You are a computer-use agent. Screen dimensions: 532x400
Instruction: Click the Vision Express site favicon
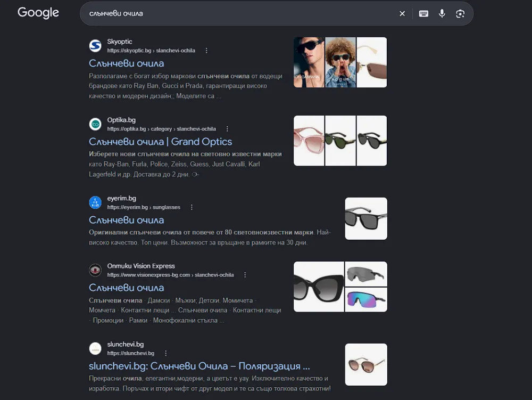click(95, 270)
